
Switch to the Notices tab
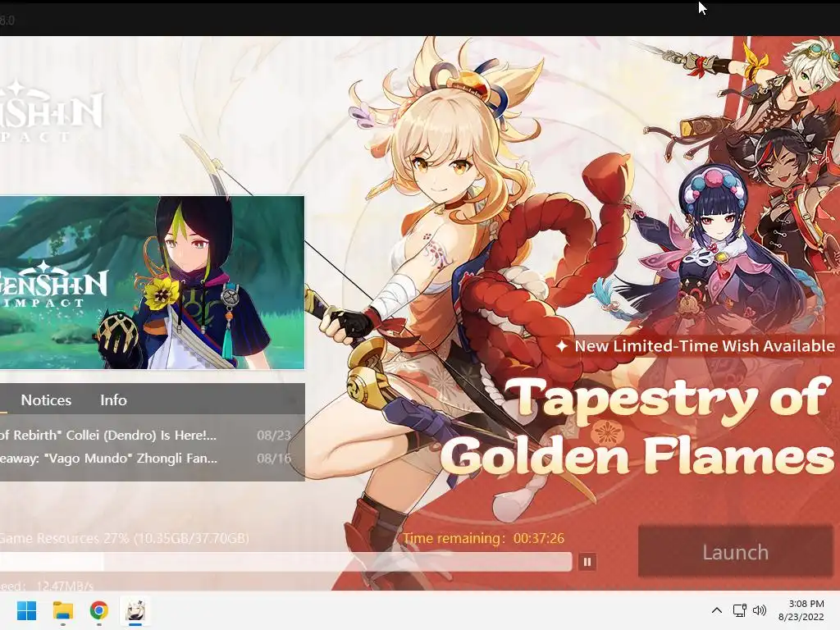pyautogui.click(x=46, y=399)
